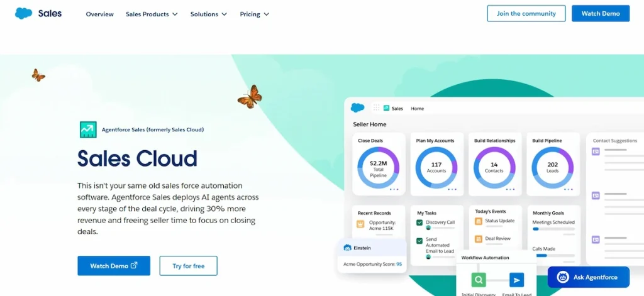Click the Today's Events heading
Viewport: 644px width, 296px height.
491,211
